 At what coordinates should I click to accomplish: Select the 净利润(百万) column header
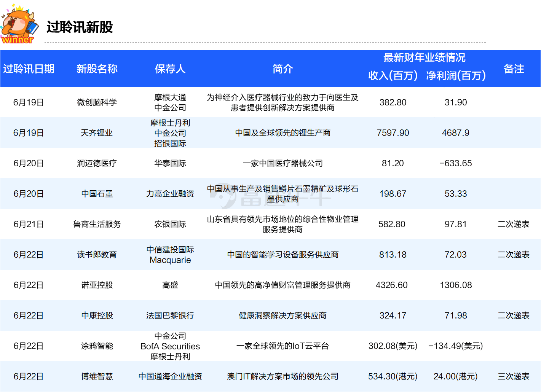(456, 76)
